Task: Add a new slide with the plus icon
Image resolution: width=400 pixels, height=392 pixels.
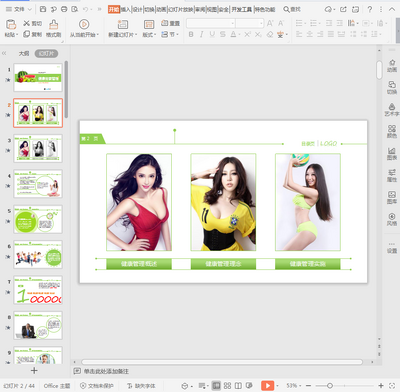Action: tap(34, 370)
